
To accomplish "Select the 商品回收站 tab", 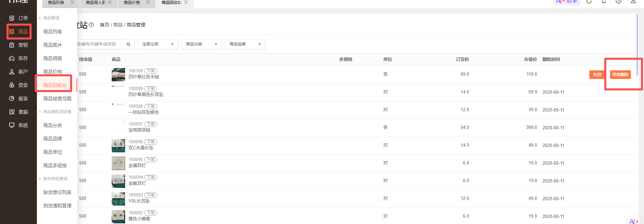I will tap(171, 3).
